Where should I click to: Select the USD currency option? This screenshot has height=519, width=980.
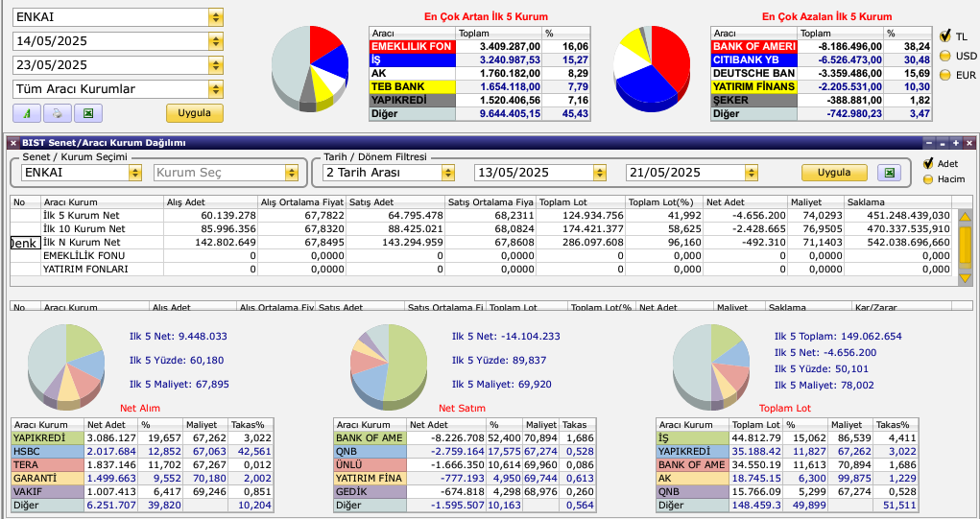[x=945, y=56]
